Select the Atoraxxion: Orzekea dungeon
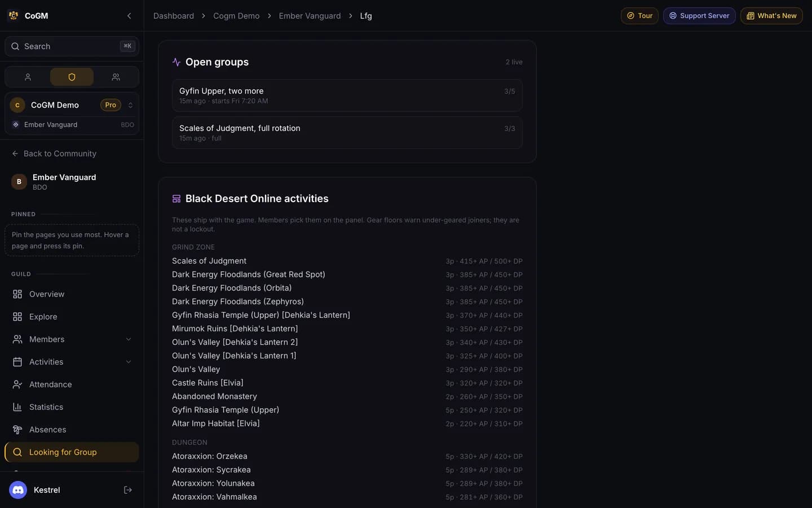Screen dimensions: 812x508 click(347, 456)
